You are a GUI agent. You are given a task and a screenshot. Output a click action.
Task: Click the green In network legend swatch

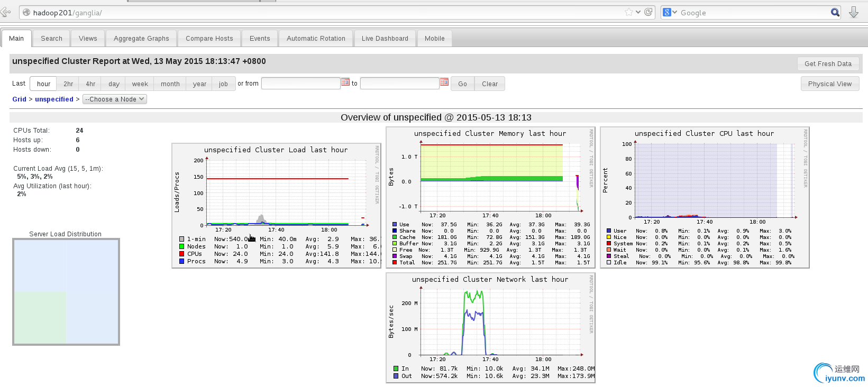coord(396,368)
